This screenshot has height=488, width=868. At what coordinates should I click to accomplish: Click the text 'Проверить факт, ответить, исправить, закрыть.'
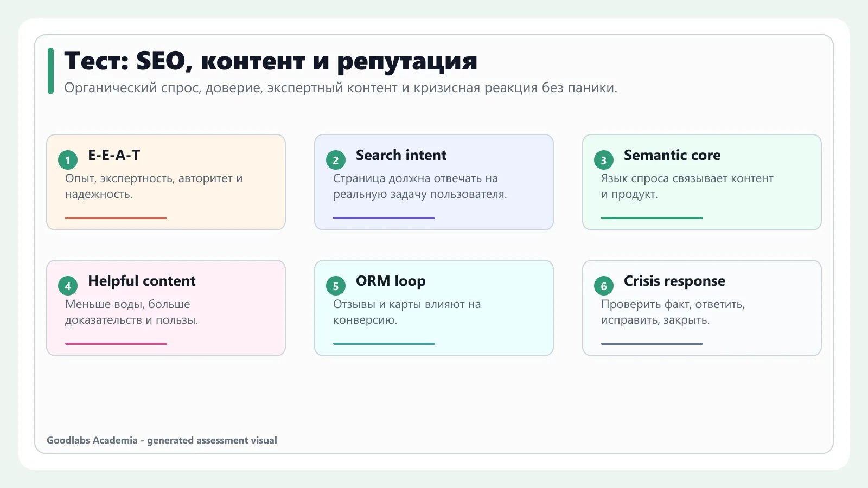[673, 312]
